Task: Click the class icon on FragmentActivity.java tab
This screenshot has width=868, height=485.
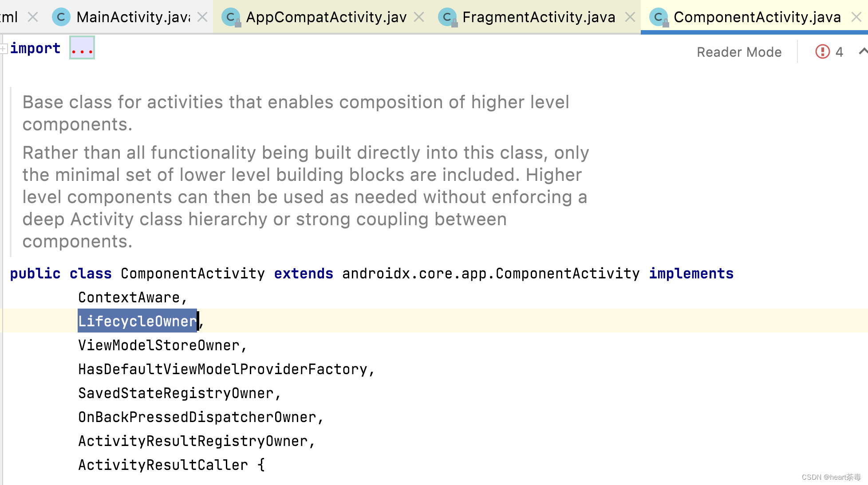Action: point(446,17)
